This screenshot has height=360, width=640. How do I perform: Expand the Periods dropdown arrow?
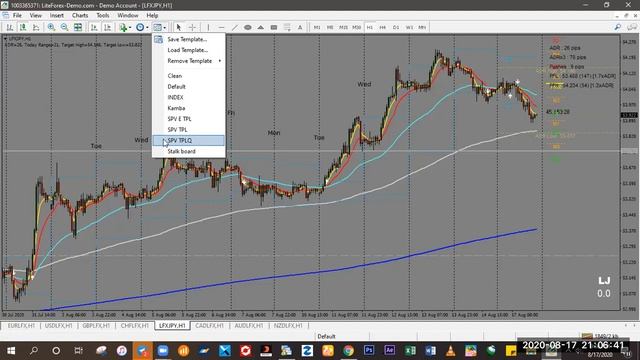[147, 28]
